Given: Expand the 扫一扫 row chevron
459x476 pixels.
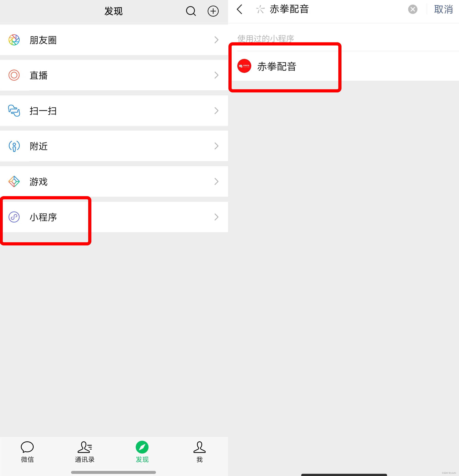Looking at the screenshot, I should click(216, 110).
